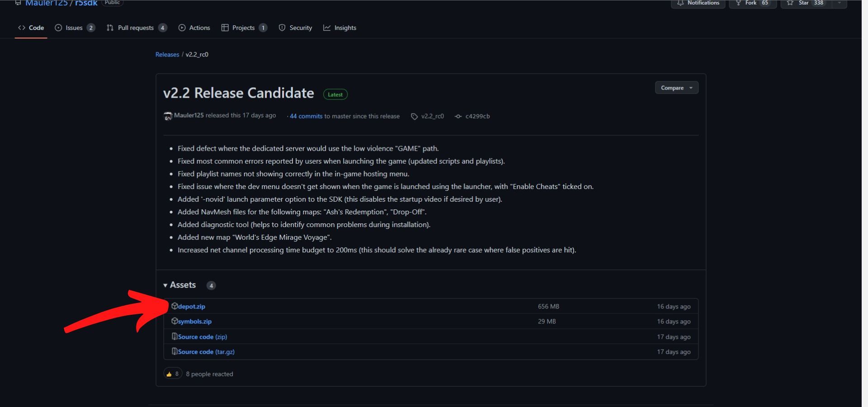The height and width of the screenshot is (407, 868).
Task: Click the commit icon beside c4299cb
Action: 458,116
